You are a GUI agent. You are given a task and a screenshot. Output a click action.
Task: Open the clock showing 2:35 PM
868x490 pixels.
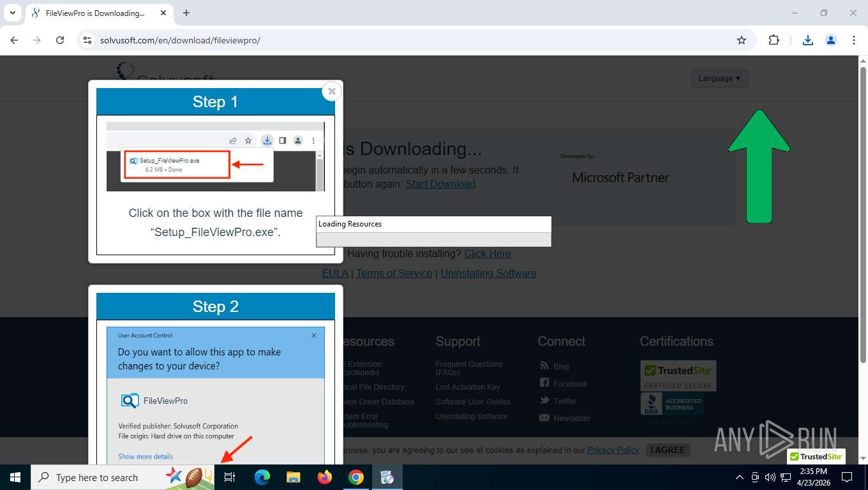(x=813, y=477)
